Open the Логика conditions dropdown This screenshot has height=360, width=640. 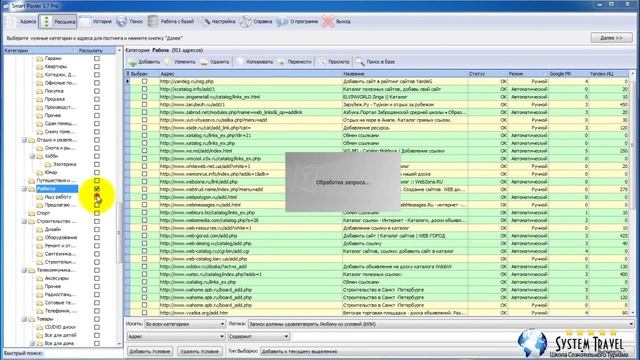pos(441,324)
